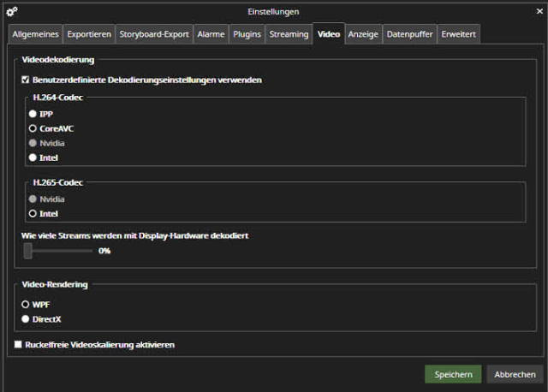Screen dimensions: 548x392
Task: Go to the Erweitert tab
Action: 459,34
